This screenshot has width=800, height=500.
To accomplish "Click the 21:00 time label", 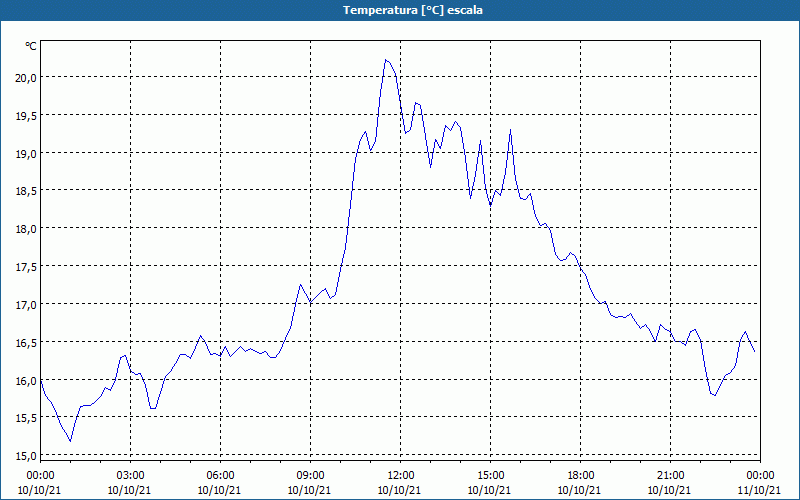I will click(x=670, y=476).
